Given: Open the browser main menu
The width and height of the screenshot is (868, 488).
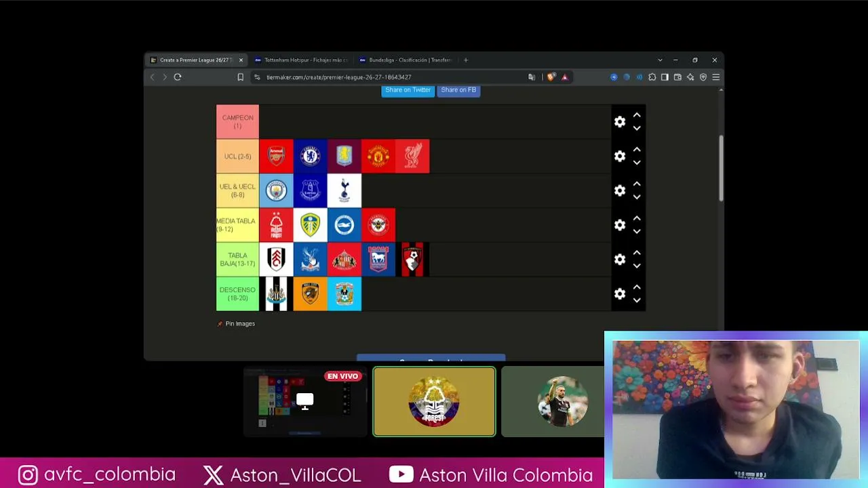Looking at the screenshot, I should [715, 77].
